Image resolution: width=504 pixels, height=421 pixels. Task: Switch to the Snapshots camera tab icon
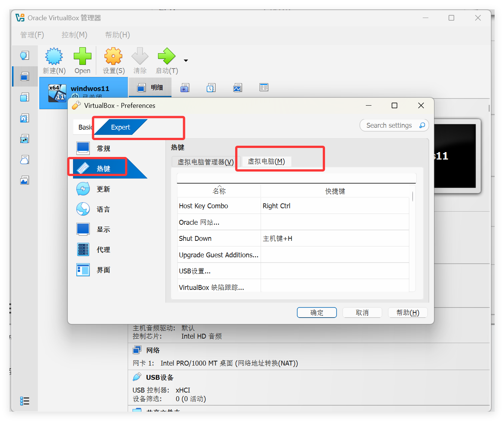pyautogui.click(x=185, y=88)
